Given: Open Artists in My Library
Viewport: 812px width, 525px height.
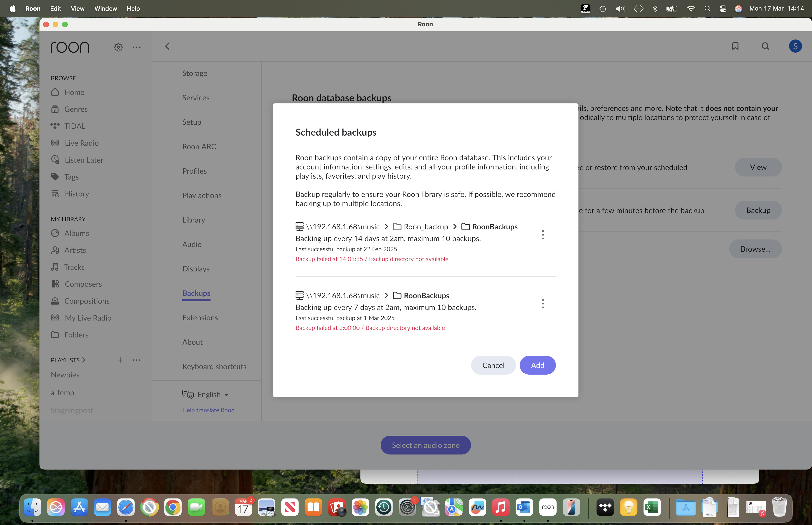Looking at the screenshot, I should pyautogui.click(x=68, y=250).
